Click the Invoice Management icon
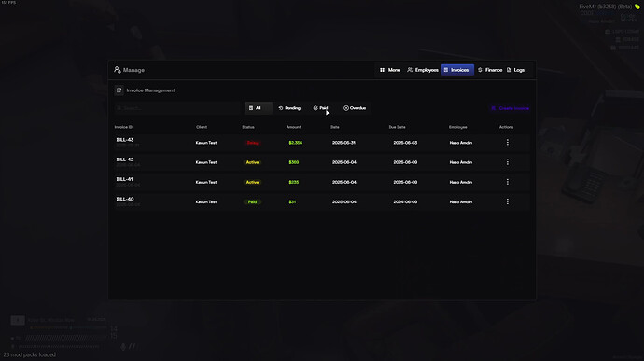Screen dimensions: 644x361 119,90
